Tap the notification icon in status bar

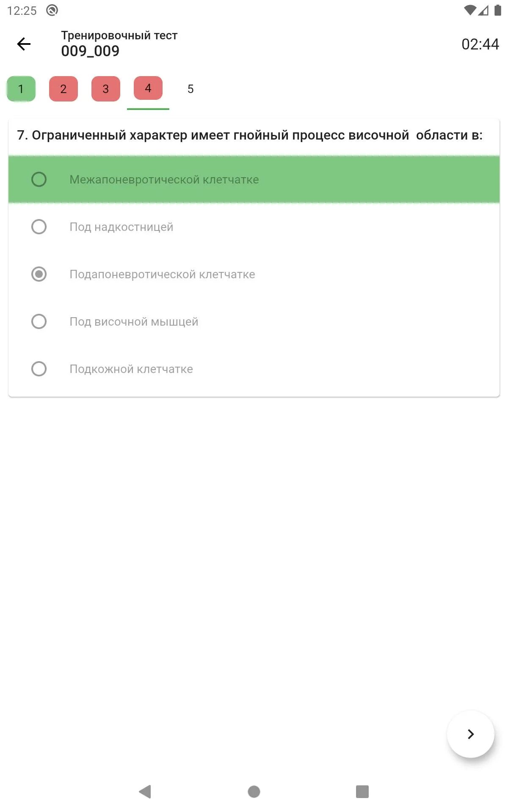tap(52, 10)
